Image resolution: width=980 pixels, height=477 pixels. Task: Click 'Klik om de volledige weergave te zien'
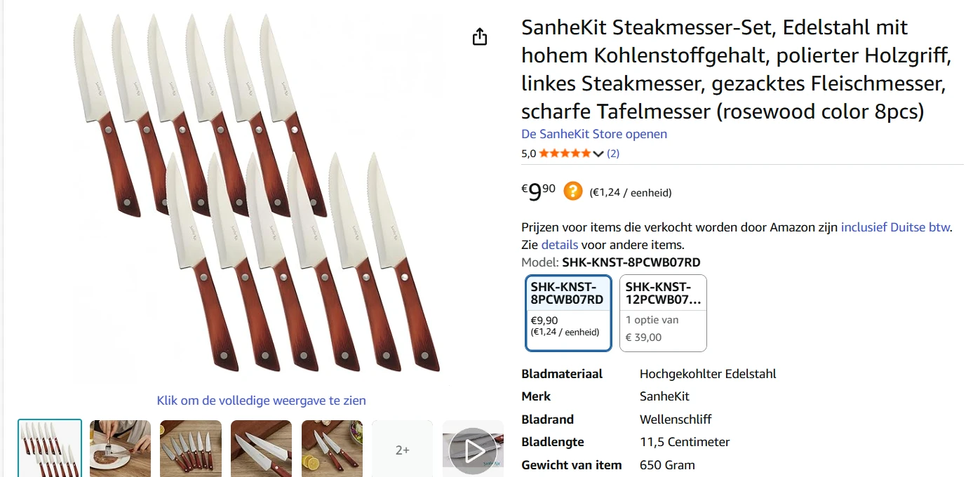pos(261,401)
